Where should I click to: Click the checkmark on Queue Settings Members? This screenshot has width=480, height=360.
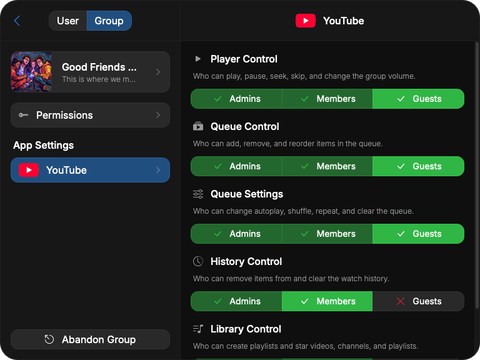(304, 234)
